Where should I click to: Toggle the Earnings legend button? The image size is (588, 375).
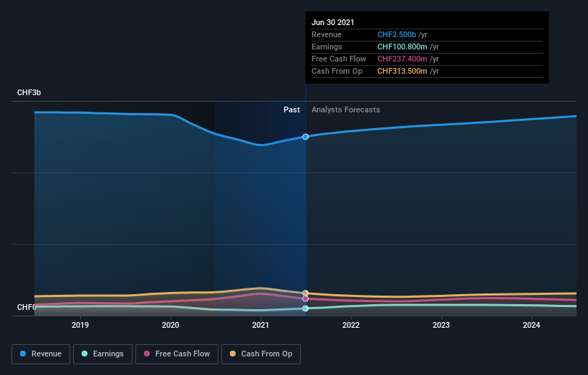pyautogui.click(x=102, y=354)
